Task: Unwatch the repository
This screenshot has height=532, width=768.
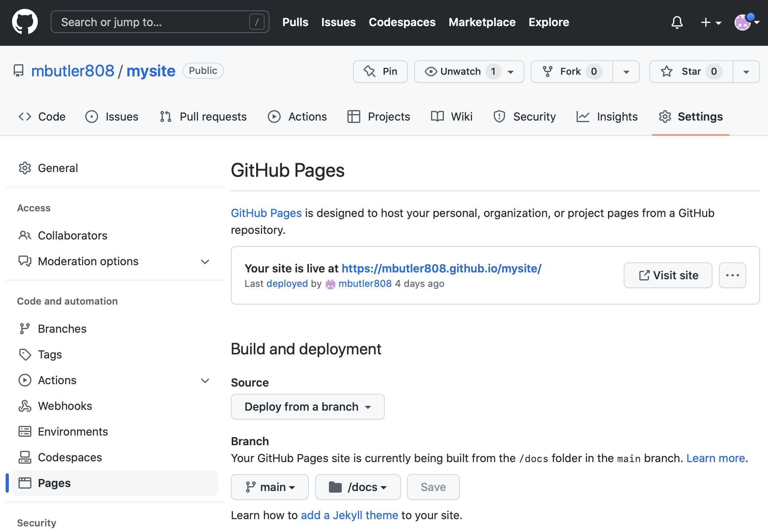Action: pos(460,72)
